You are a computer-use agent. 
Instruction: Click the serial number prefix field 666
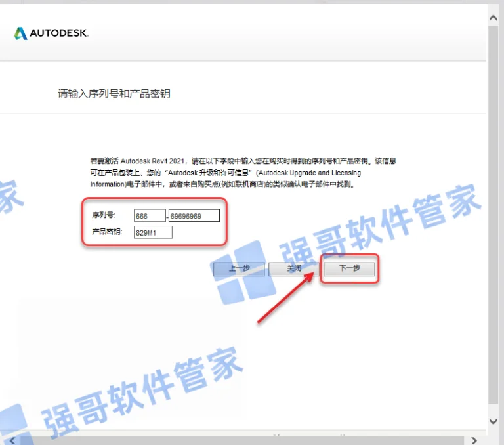(150, 216)
